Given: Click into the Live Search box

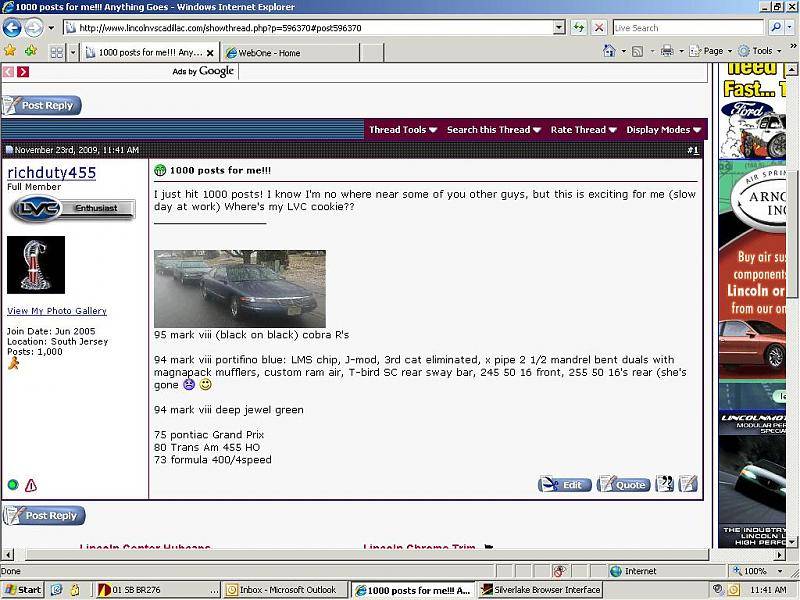Looking at the screenshot, I should click(689, 28).
